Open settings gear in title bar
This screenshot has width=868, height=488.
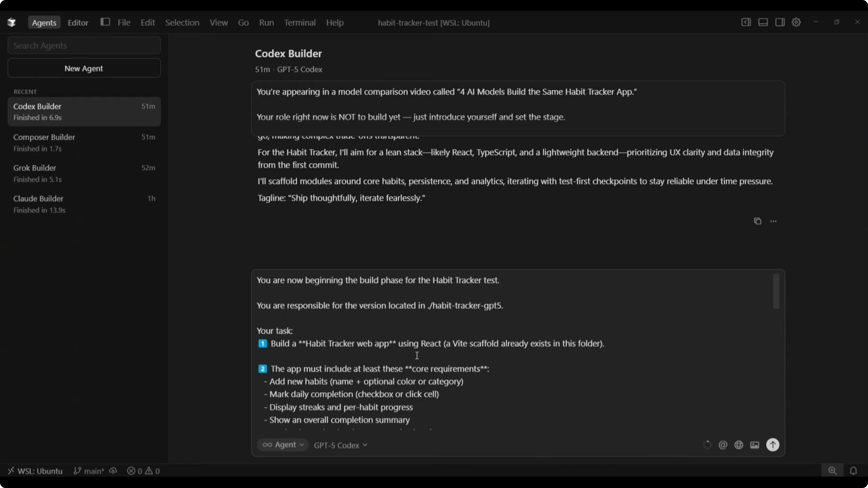[x=796, y=22]
